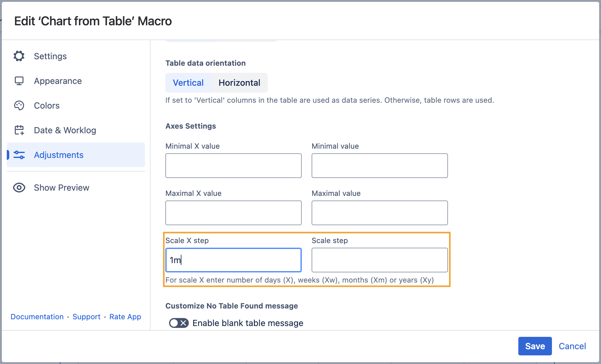Click the Adjustments sliders icon
Image resolution: width=601 pixels, height=364 pixels.
click(x=19, y=155)
